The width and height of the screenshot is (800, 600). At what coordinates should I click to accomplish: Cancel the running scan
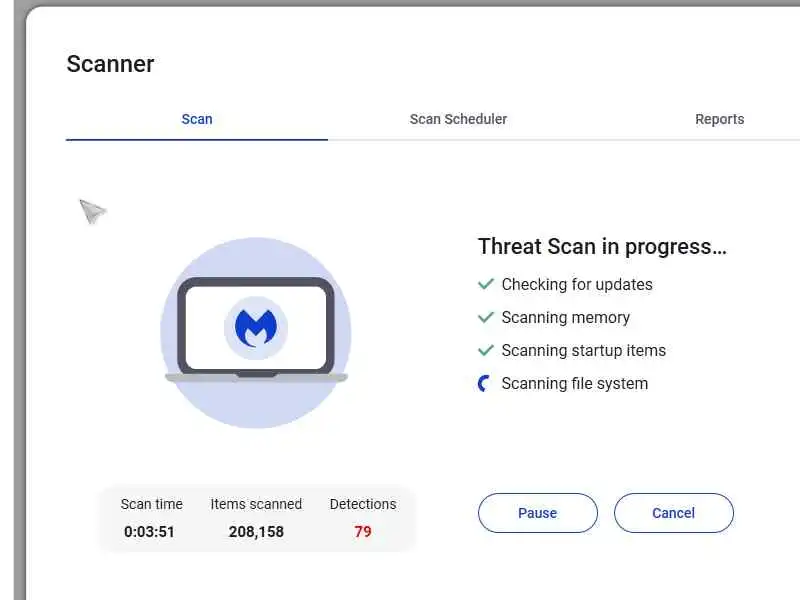pyautogui.click(x=673, y=513)
